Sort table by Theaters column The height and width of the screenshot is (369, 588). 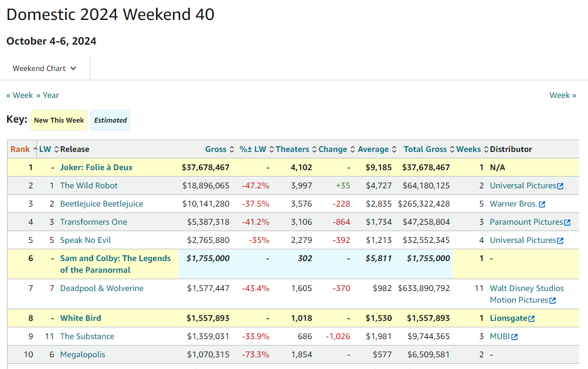click(296, 150)
